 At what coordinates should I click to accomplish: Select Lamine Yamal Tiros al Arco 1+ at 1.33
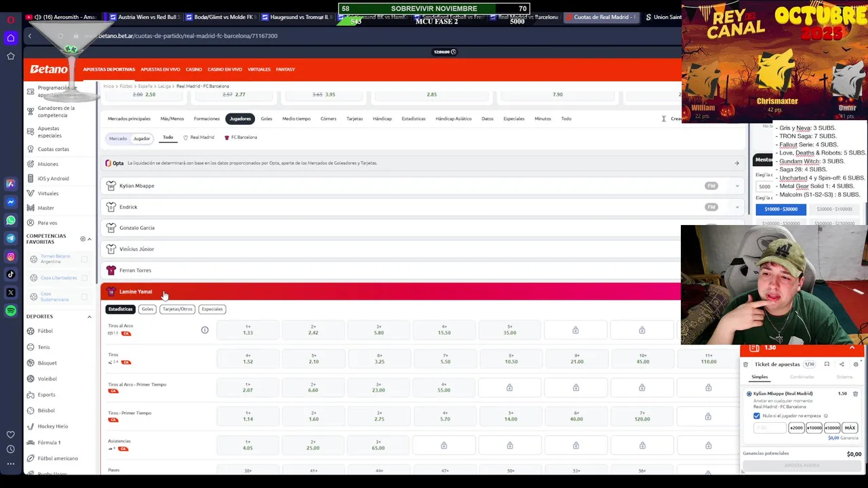pyautogui.click(x=248, y=330)
